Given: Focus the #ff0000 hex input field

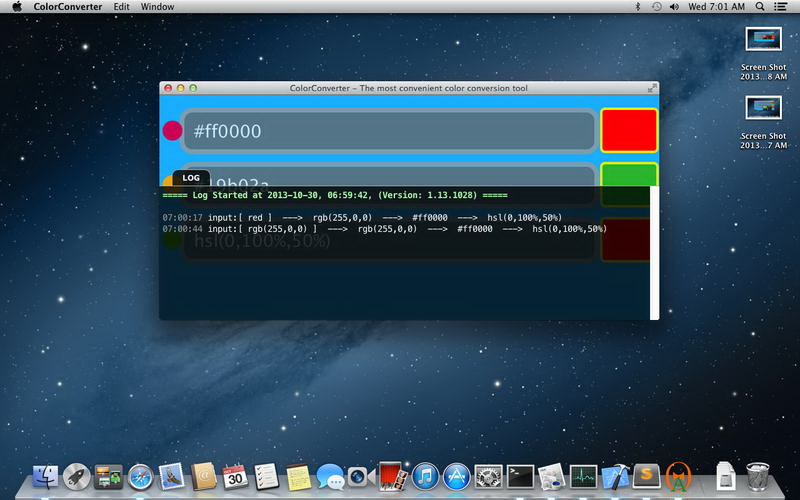Looking at the screenshot, I should click(388, 131).
